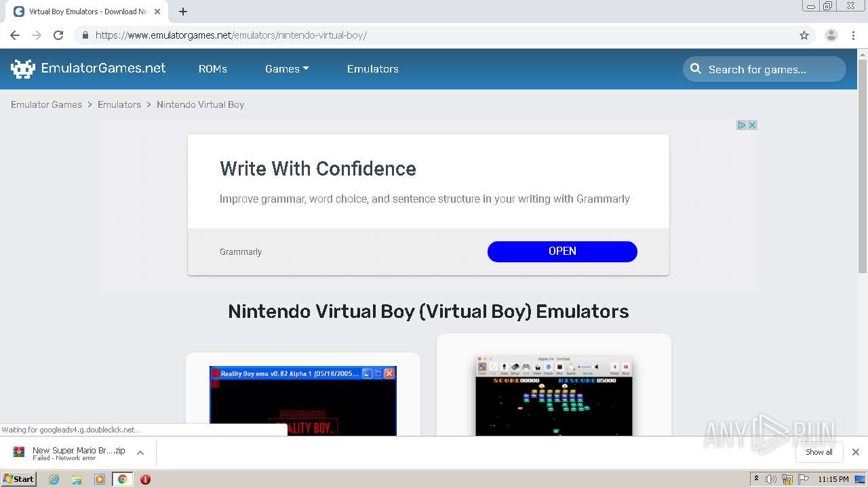Open the Chrome profile avatar icon
This screenshot has height=488, width=868.
831,35
